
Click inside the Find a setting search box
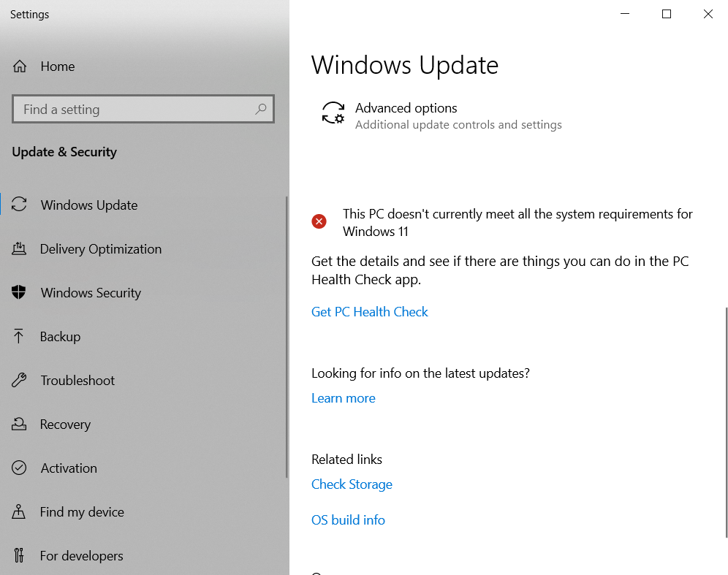(x=132, y=109)
